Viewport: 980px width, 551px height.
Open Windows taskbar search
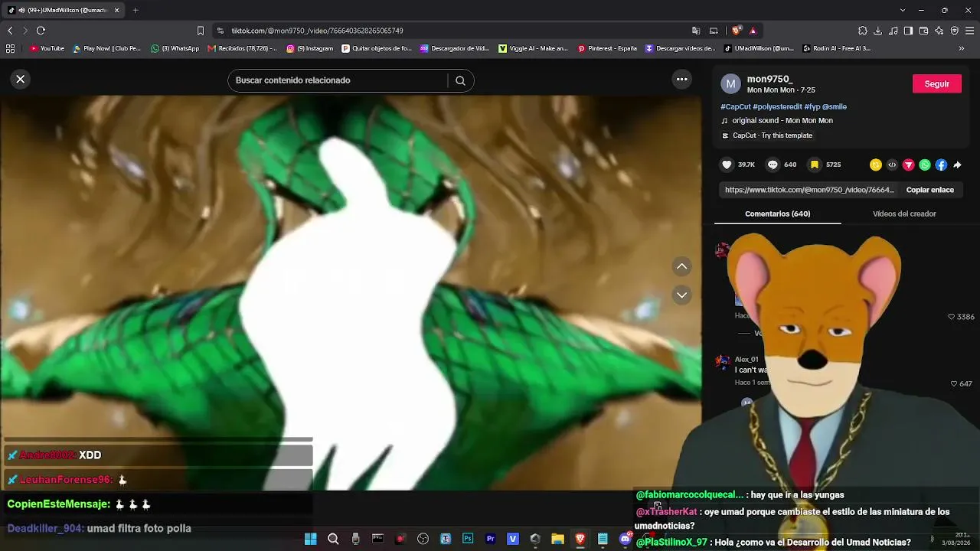click(x=333, y=539)
